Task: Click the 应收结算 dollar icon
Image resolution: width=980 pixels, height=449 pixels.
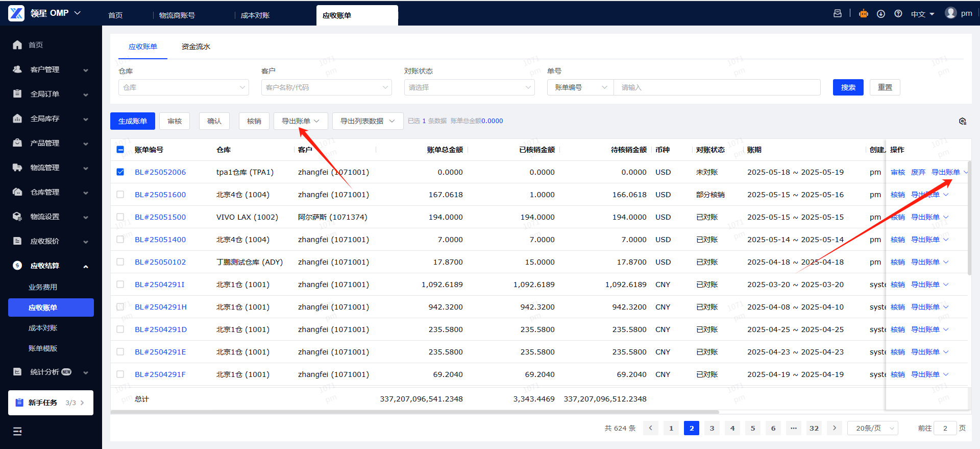Action: (17, 266)
